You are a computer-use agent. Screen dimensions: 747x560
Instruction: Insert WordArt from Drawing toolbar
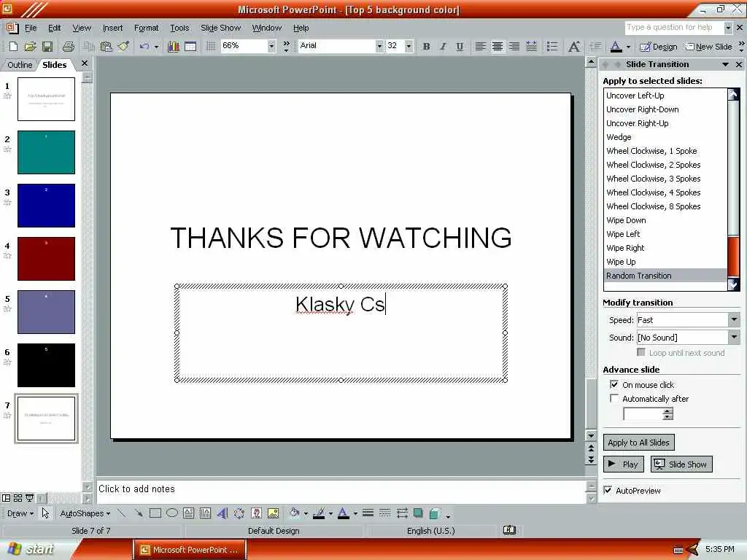[x=222, y=513]
